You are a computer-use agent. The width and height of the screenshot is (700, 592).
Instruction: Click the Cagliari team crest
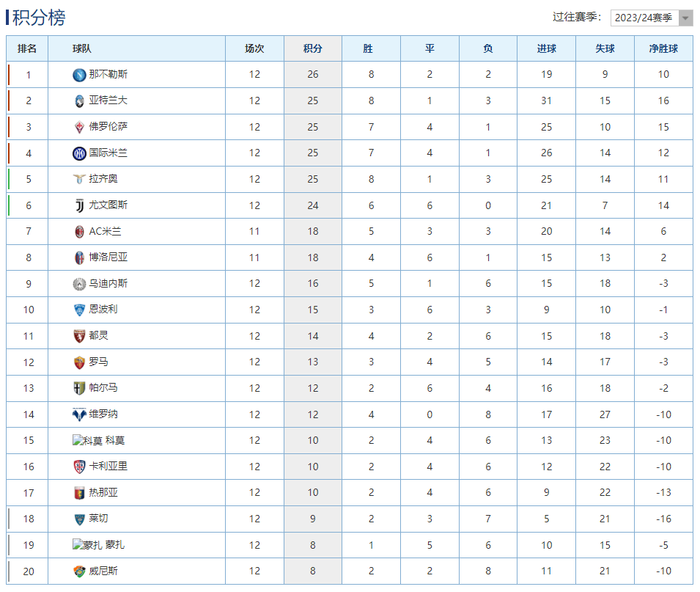click(79, 467)
